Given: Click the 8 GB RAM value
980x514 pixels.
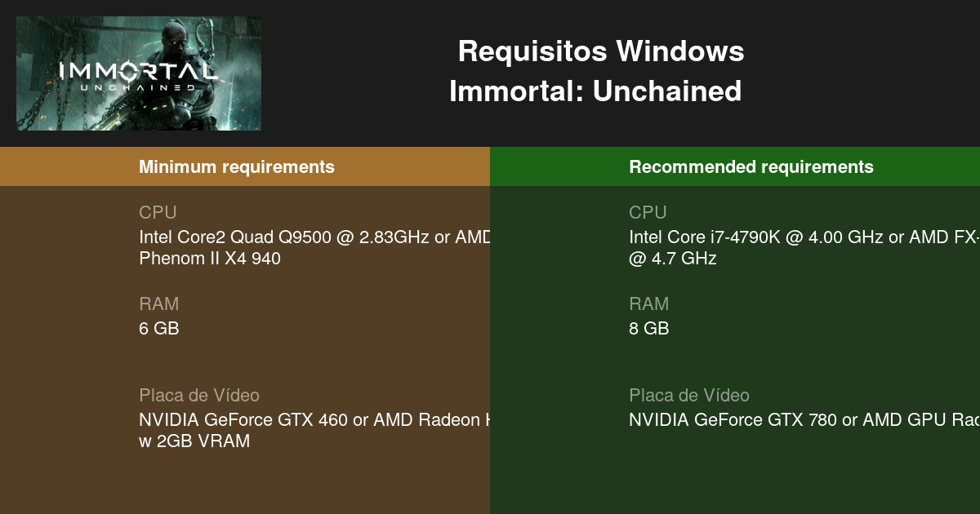Looking at the screenshot, I should [649, 329].
